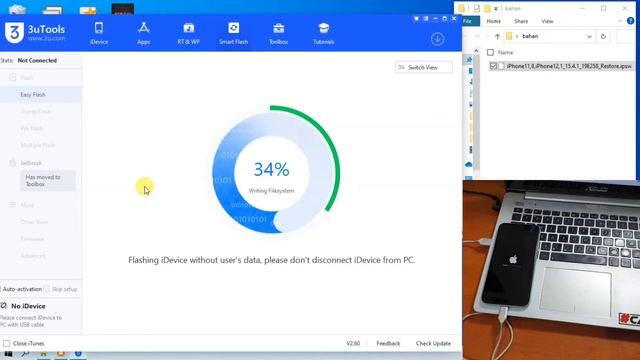This screenshot has width=640, height=360.
Task: Click the Feedback link
Action: pos(388,344)
